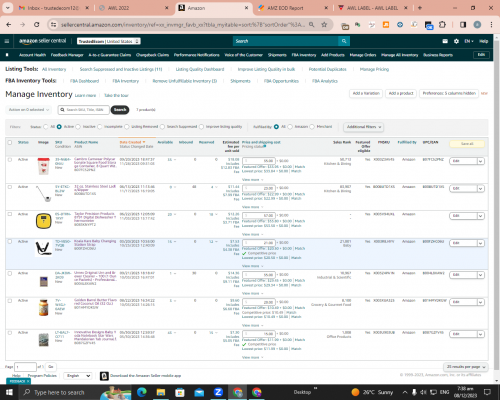Open the Chrome tab search dropdown arrow
The width and height of the screenshot is (500, 400).
[7, 8]
